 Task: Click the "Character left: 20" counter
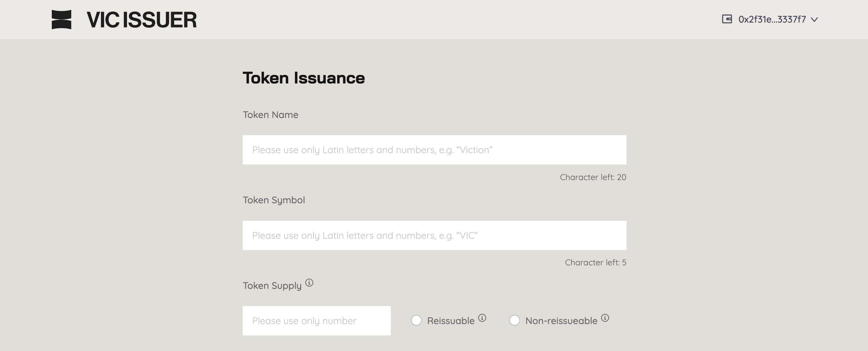pos(593,177)
